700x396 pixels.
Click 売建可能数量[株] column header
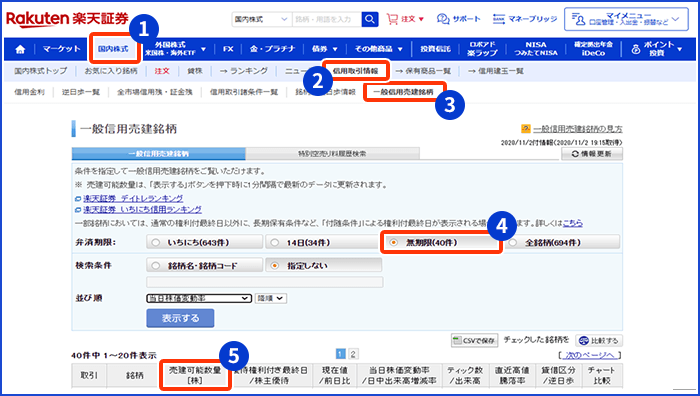click(195, 375)
